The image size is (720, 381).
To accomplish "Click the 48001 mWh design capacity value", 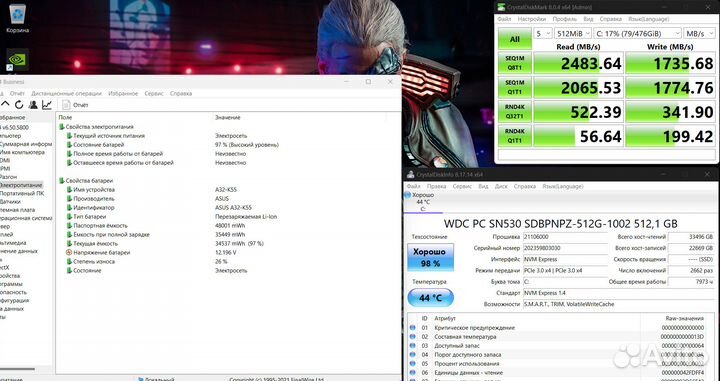I will 230,226.
